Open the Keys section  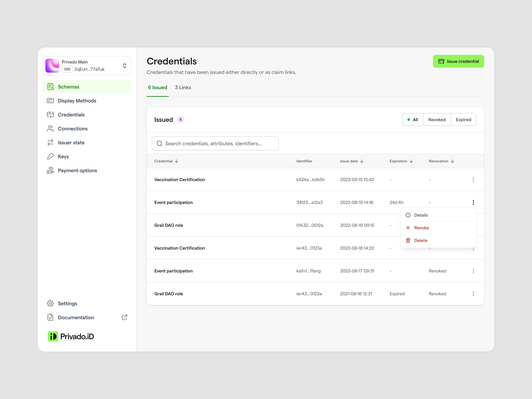coord(63,156)
